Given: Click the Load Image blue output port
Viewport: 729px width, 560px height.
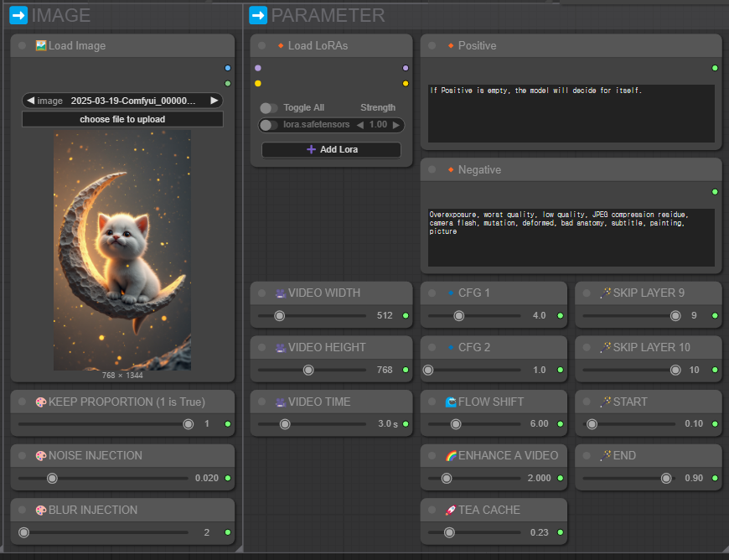Looking at the screenshot, I should pos(228,68).
